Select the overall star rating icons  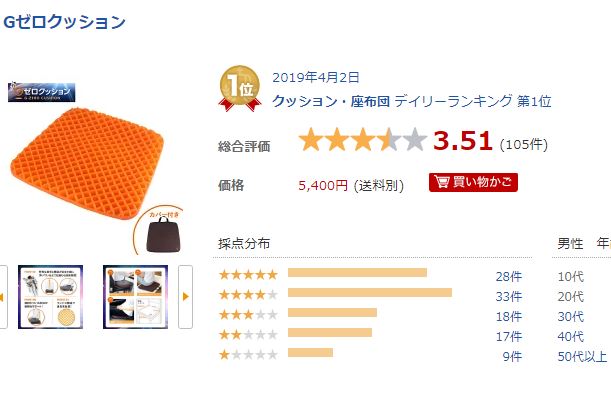click(x=362, y=139)
